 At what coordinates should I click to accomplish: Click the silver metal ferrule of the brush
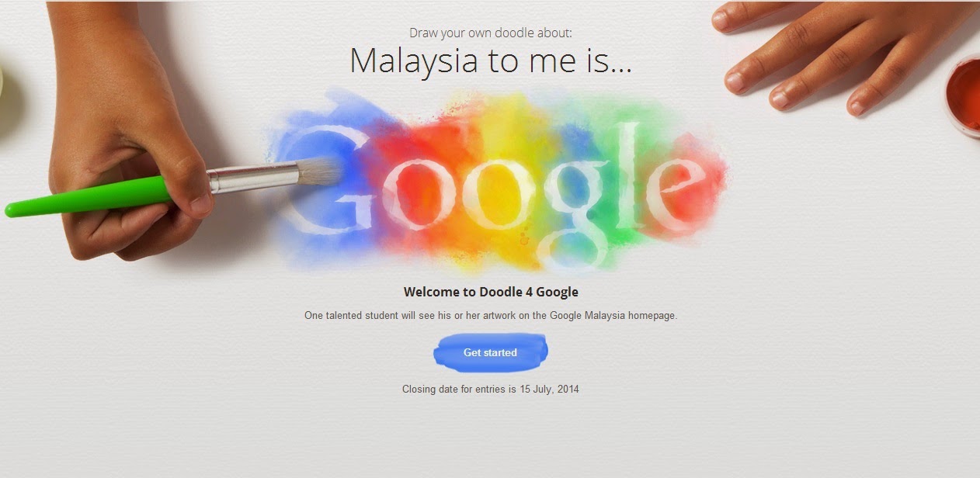[x=253, y=178]
